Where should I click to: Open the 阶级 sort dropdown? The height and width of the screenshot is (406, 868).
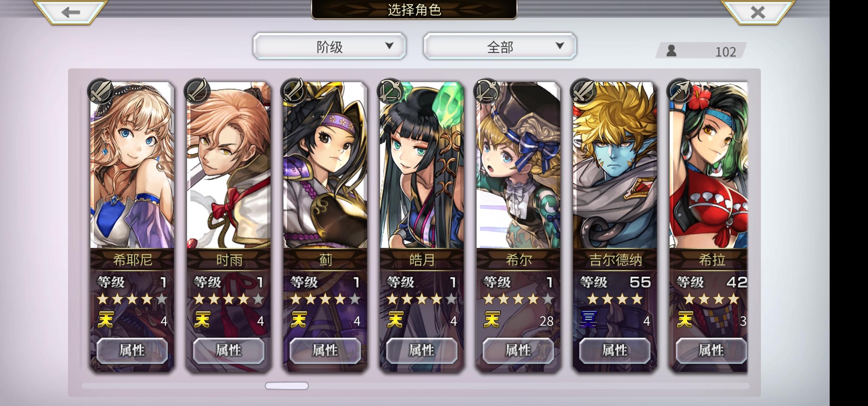(330, 46)
